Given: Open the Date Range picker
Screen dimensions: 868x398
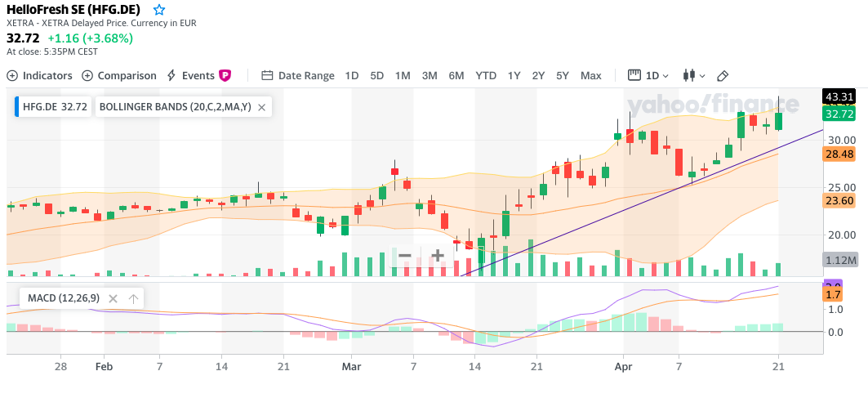Looking at the screenshot, I should coord(298,75).
